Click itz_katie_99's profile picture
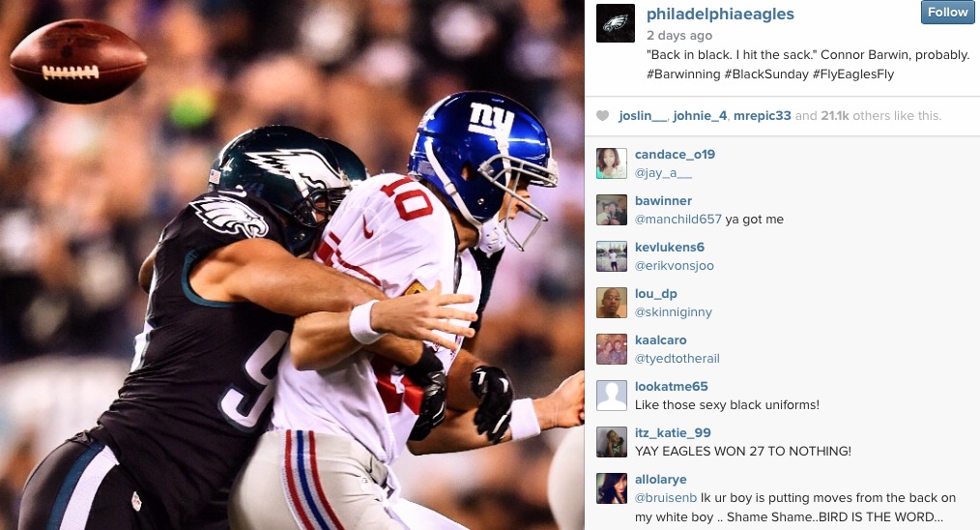 [611, 442]
